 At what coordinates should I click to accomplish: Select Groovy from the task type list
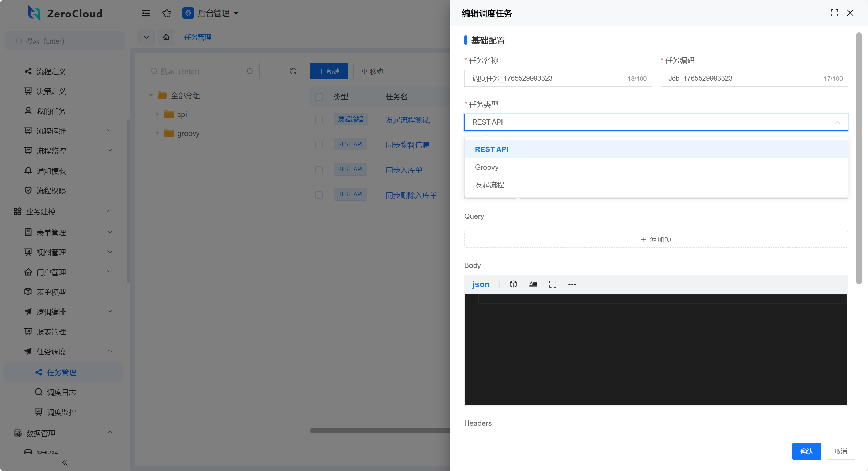click(487, 167)
